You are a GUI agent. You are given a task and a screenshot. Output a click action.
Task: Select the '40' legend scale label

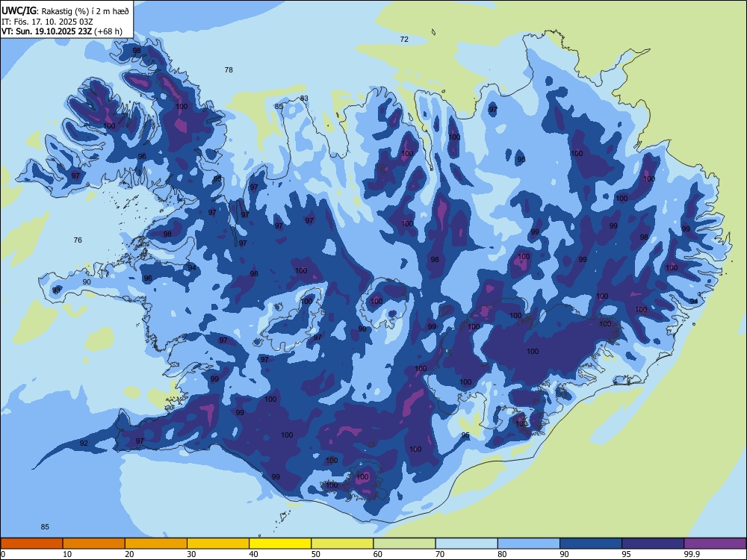[253, 554]
